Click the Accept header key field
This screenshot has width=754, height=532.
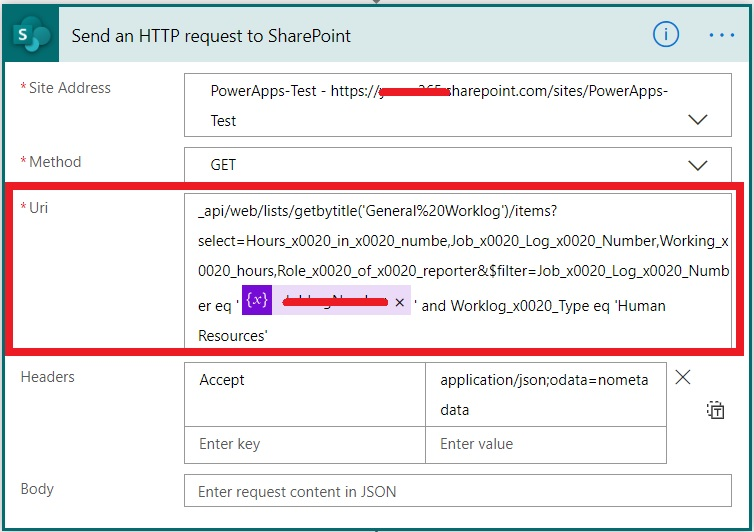click(x=305, y=381)
